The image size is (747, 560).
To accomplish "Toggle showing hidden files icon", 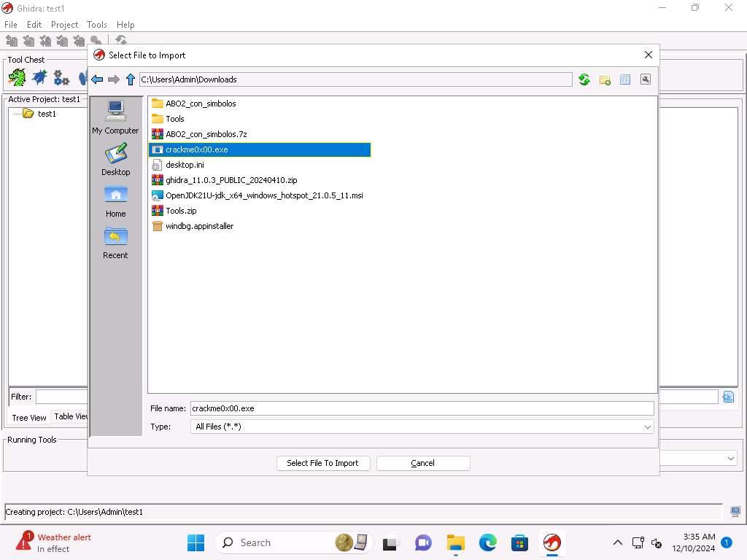I will [x=646, y=79].
